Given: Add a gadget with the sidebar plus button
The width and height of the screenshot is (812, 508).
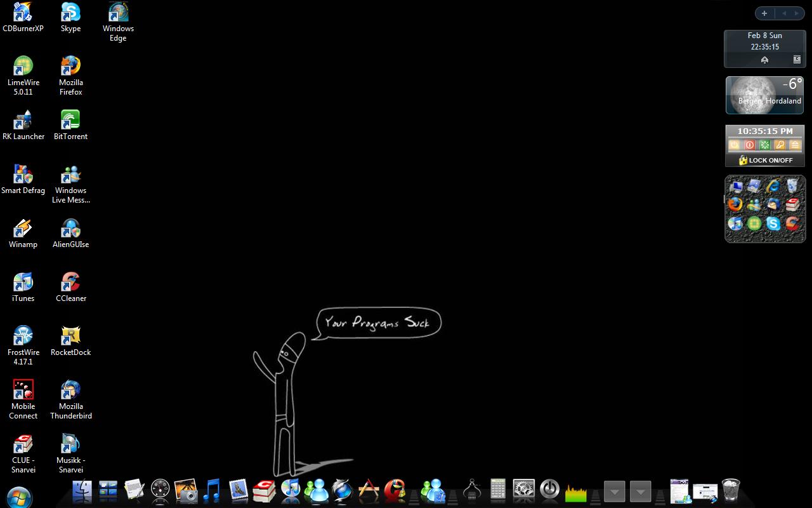Looking at the screenshot, I should 764,13.
